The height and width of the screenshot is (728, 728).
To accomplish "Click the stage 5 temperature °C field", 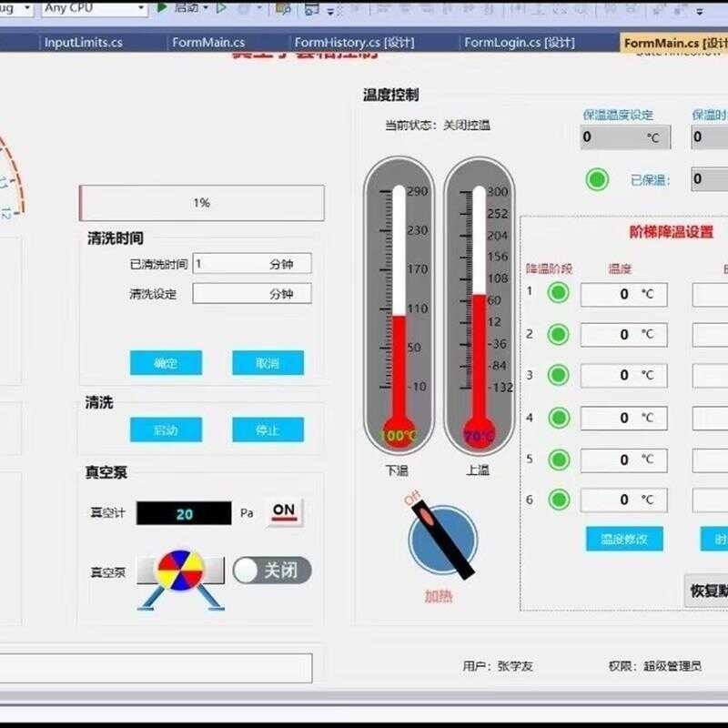I will coord(624,460).
